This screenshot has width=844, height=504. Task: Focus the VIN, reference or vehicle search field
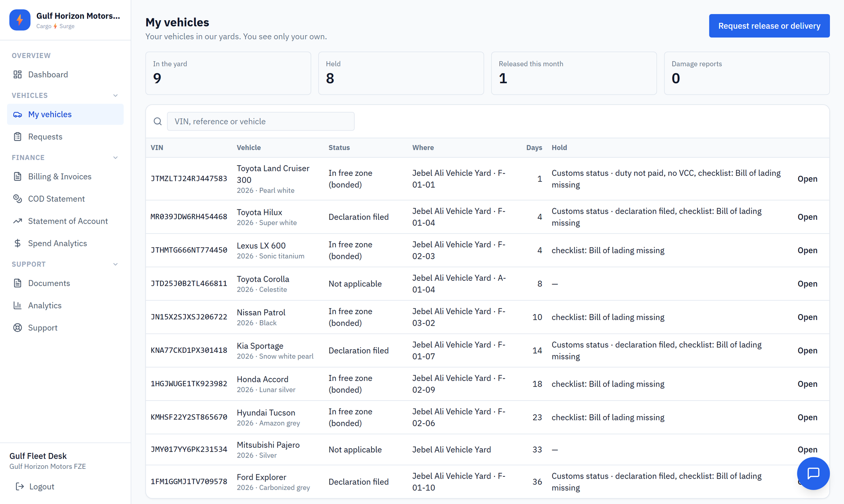[261, 121]
